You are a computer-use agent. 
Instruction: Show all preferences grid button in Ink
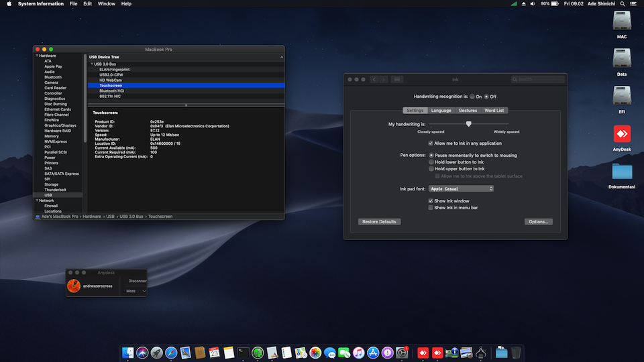click(x=396, y=79)
